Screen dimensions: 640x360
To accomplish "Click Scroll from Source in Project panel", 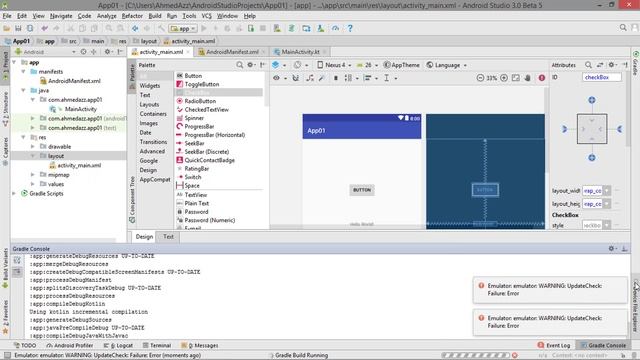I will (x=83, y=52).
